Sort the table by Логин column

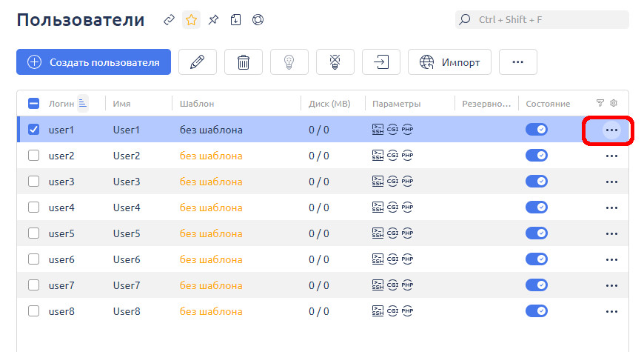(61, 104)
